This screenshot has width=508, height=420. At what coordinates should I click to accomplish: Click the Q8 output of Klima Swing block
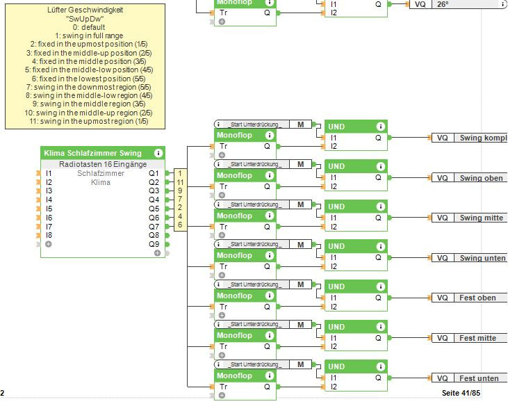coord(154,235)
